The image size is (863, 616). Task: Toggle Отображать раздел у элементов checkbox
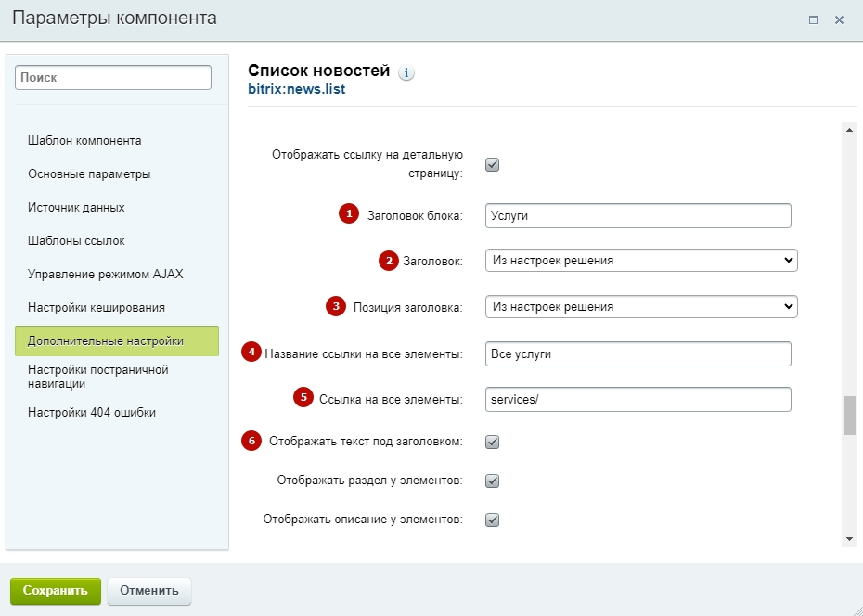(492, 481)
